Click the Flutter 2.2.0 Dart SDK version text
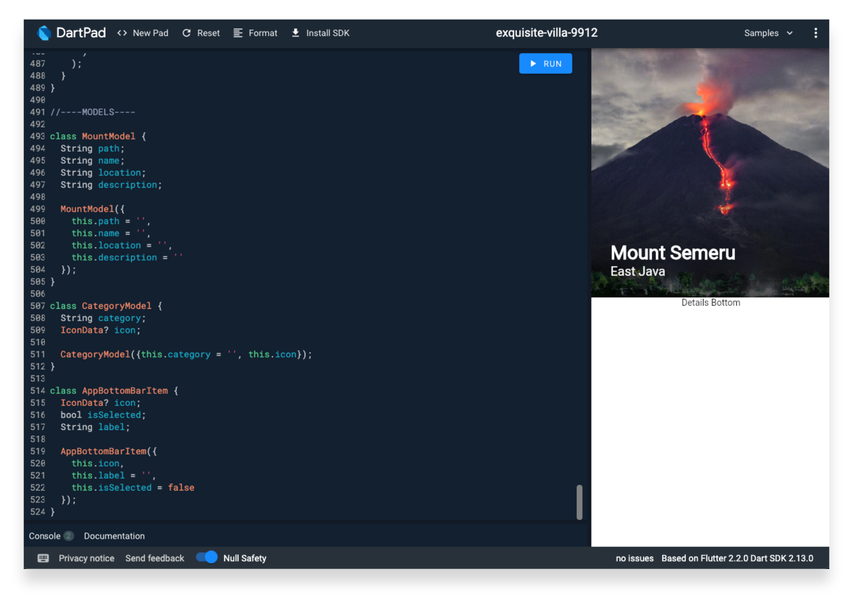Image resolution: width=857 pixels, height=616 pixels. pos(737,558)
